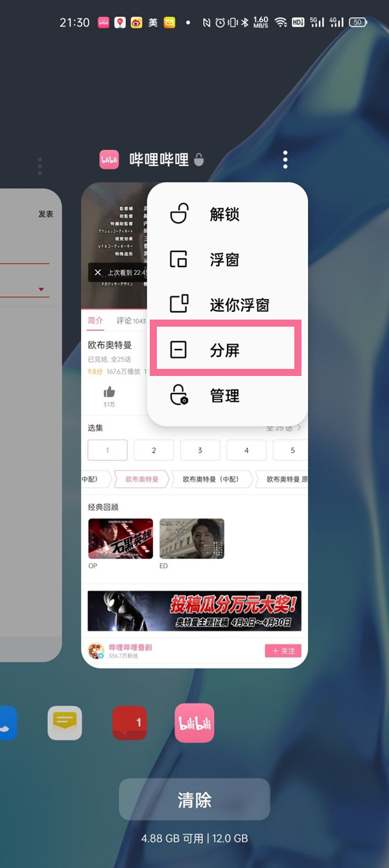389x868 pixels.
Task: Switch to the 评论 tab
Action: click(124, 321)
